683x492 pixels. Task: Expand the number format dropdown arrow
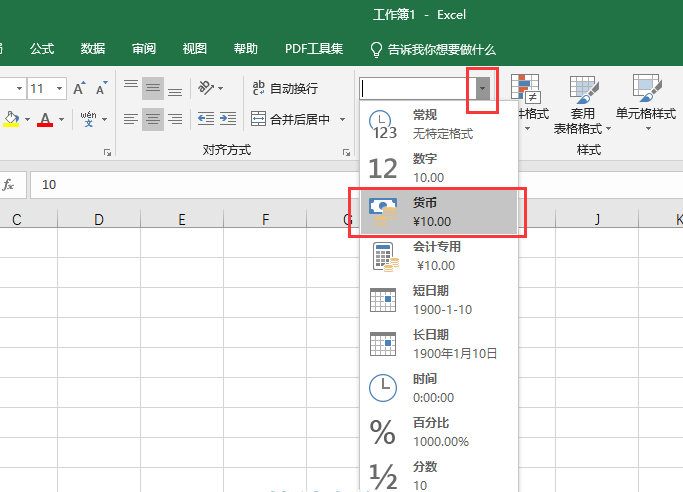click(484, 88)
